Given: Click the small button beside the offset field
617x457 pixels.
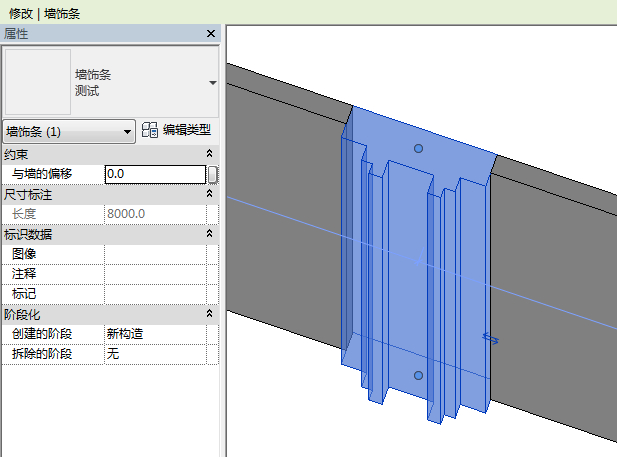Looking at the screenshot, I should [x=212, y=174].
